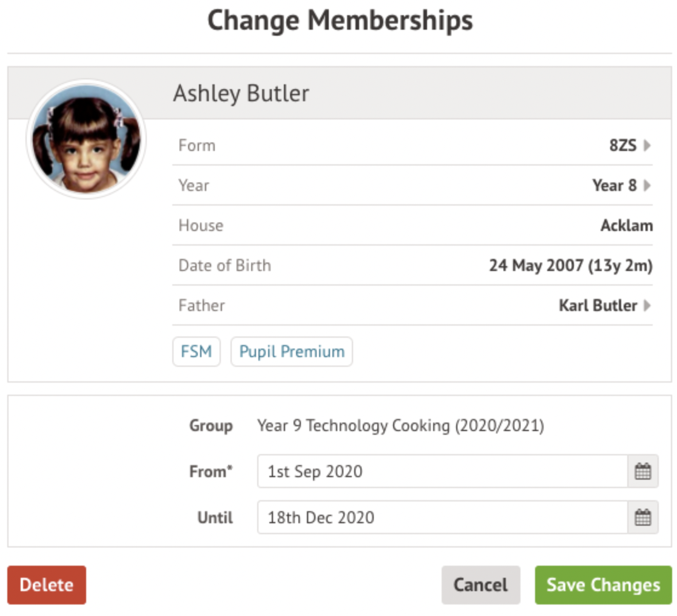The image size is (677, 616).
Task: Click the Form row label
Action: 197,146
